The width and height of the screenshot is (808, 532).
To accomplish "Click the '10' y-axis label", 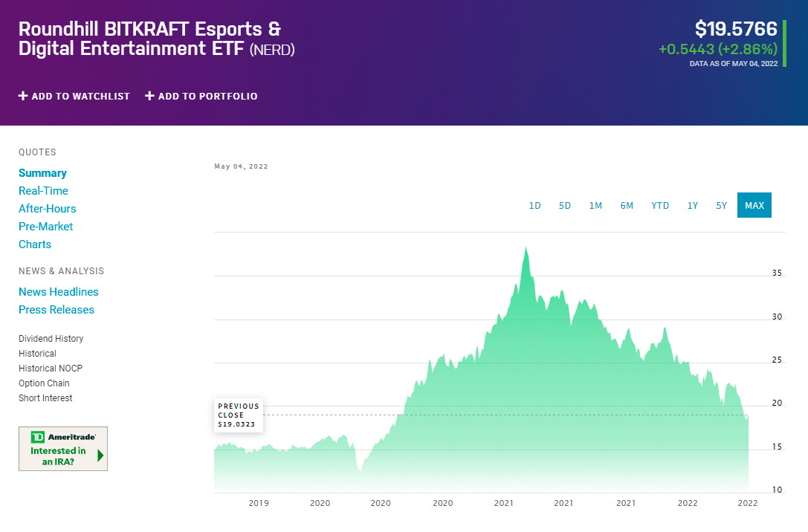I will click(777, 490).
